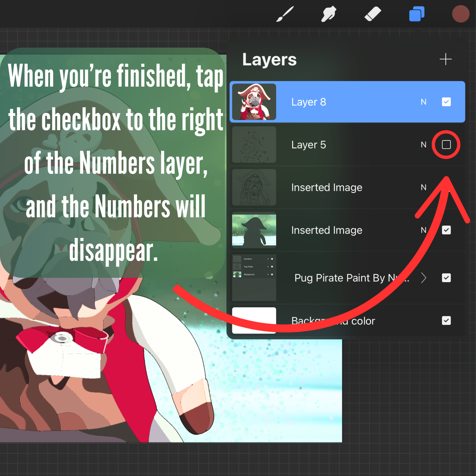The height and width of the screenshot is (476, 476).
Task: Select the Layer 5 layer name
Action: click(308, 145)
